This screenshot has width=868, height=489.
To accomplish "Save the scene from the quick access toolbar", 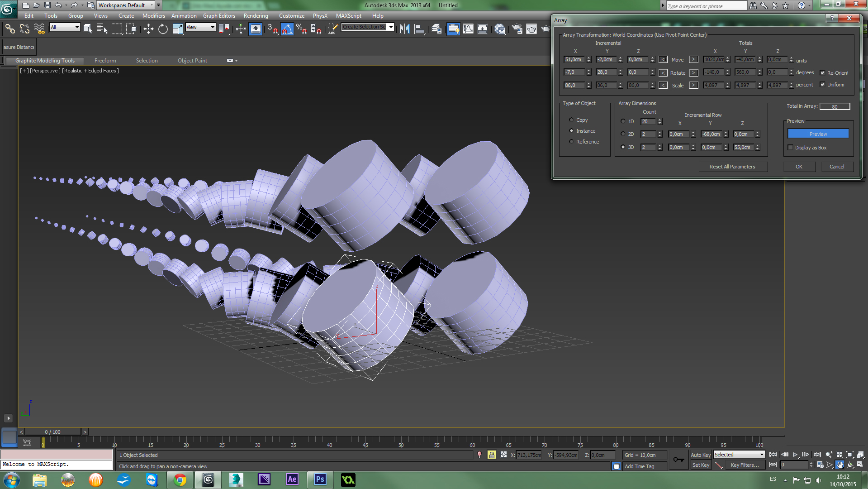I will (47, 5).
